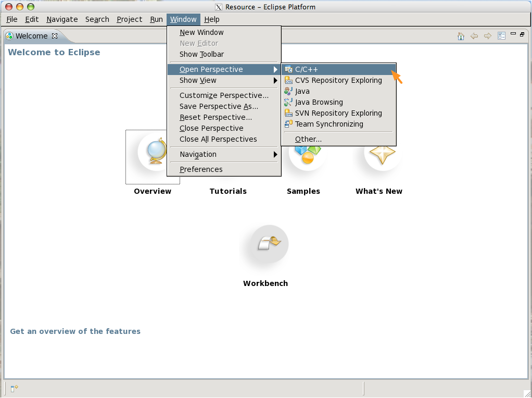532x398 pixels.
Task: Click the 'Welcome to Eclipse' heading
Action: [x=54, y=52]
